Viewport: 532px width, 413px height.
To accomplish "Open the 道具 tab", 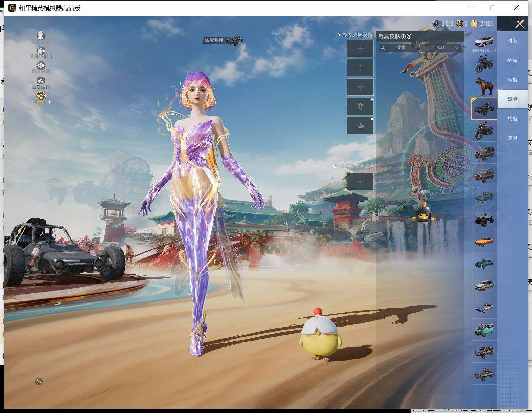I will click(512, 138).
